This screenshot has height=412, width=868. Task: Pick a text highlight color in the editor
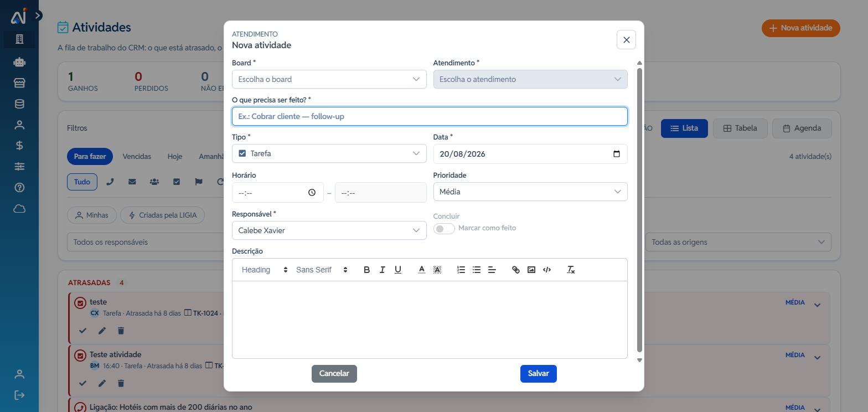click(x=437, y=270)
